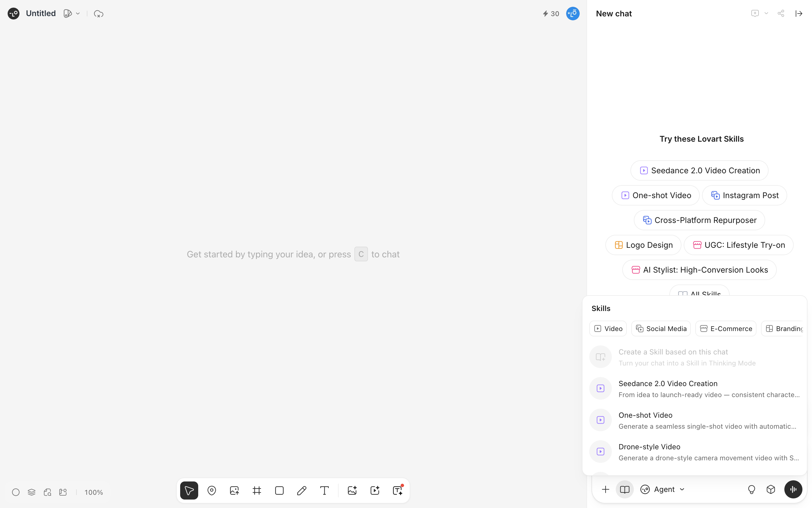The width and height of the screenshot is (812, 508).
Task: Click the circle icon in bottom-left bar
Action: (16, 492)
